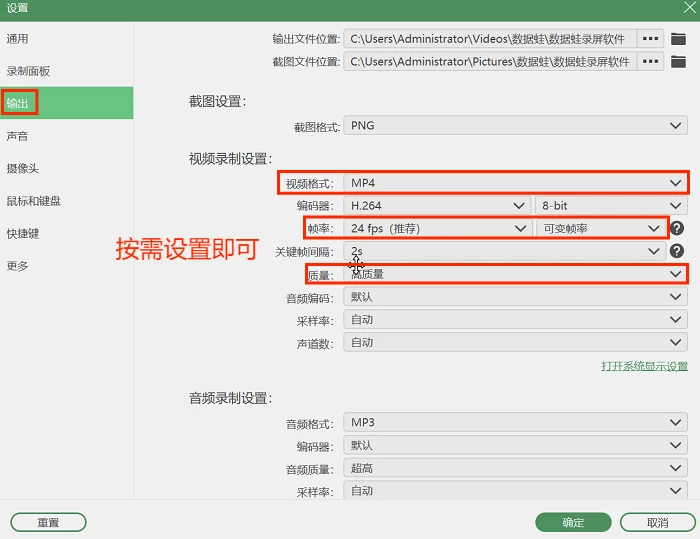Click the 重置 reset button

pos(48,522)
